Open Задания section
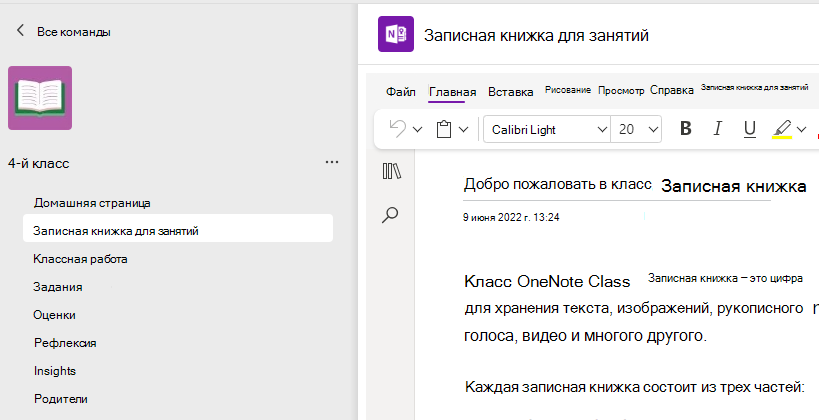Image resolution: width=819 pixels, height=420 pixels. (x=57, y=287)
